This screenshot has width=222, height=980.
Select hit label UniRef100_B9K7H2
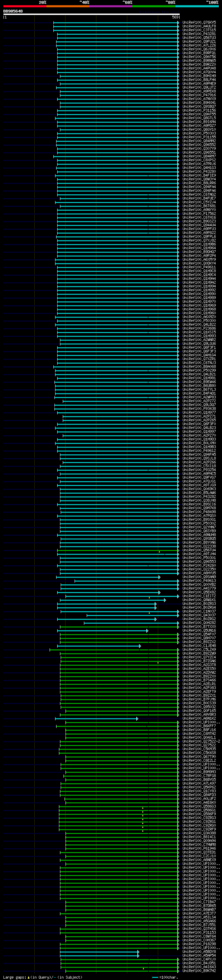(199, 971)
